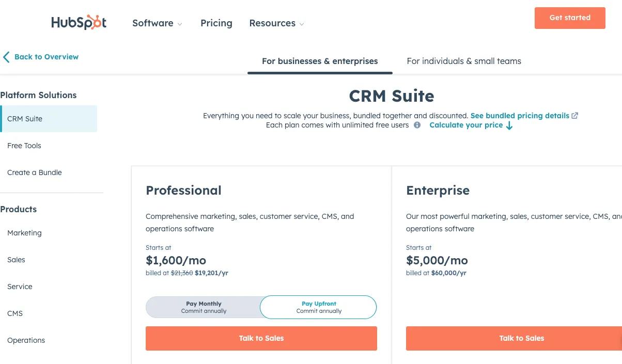
Task: Select Operations under Products
Action: [x=26, y=340]
